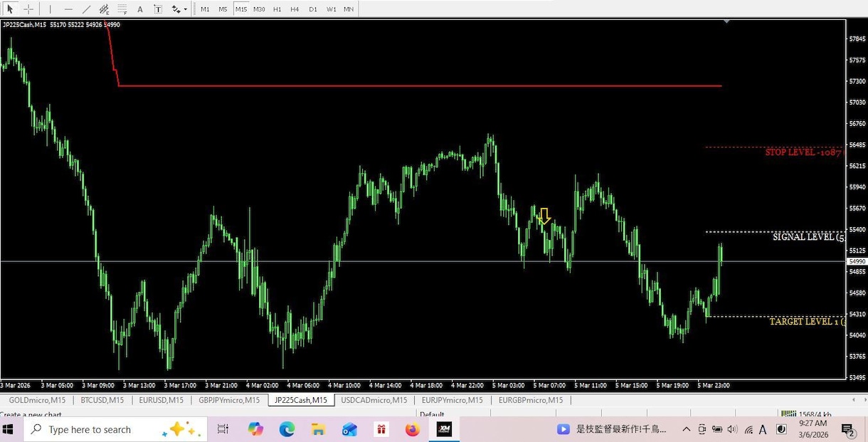This screenshot has height=442, width=868.
Task: Select the Fibonacci retracement tool
Action: pos(122,9)
